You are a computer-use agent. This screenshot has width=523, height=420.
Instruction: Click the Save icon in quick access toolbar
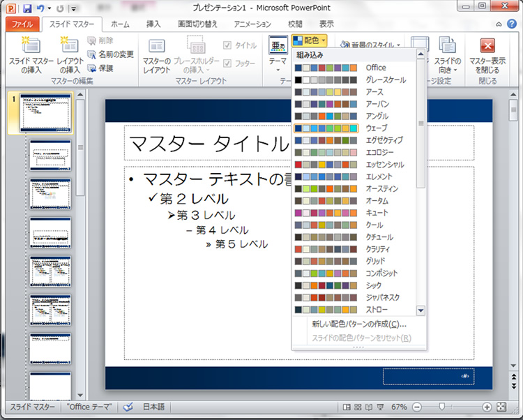point(27,8)
